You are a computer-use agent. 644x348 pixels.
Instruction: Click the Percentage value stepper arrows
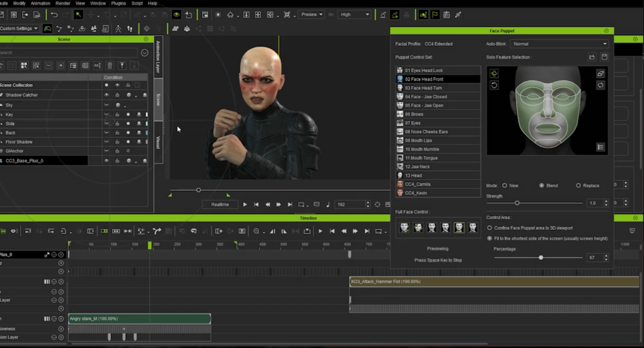tap(606, 258)
